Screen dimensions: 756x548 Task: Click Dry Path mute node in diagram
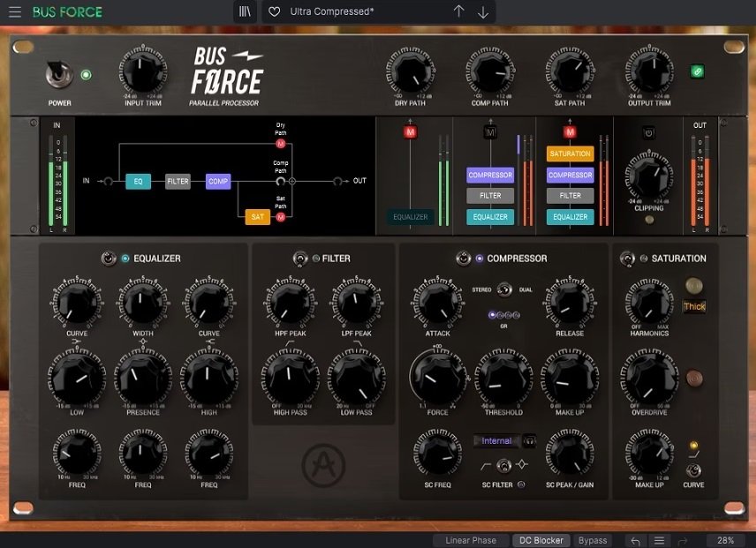pyautogui.click(x=281, y=144)
